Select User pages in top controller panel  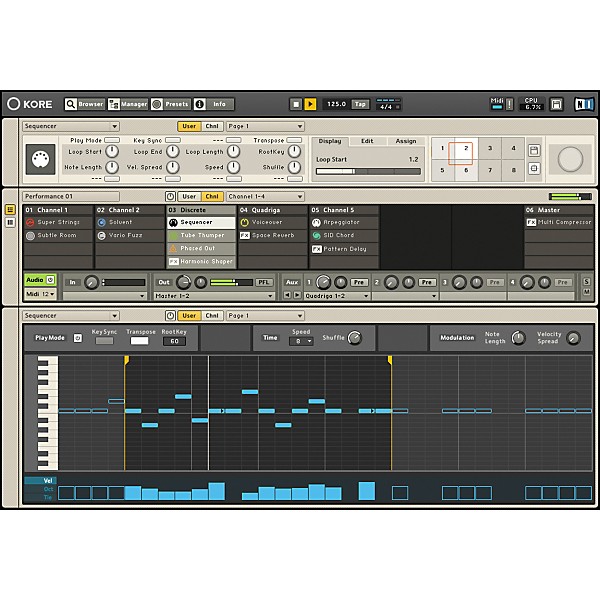pyautogui.click(x=189, y=126)
